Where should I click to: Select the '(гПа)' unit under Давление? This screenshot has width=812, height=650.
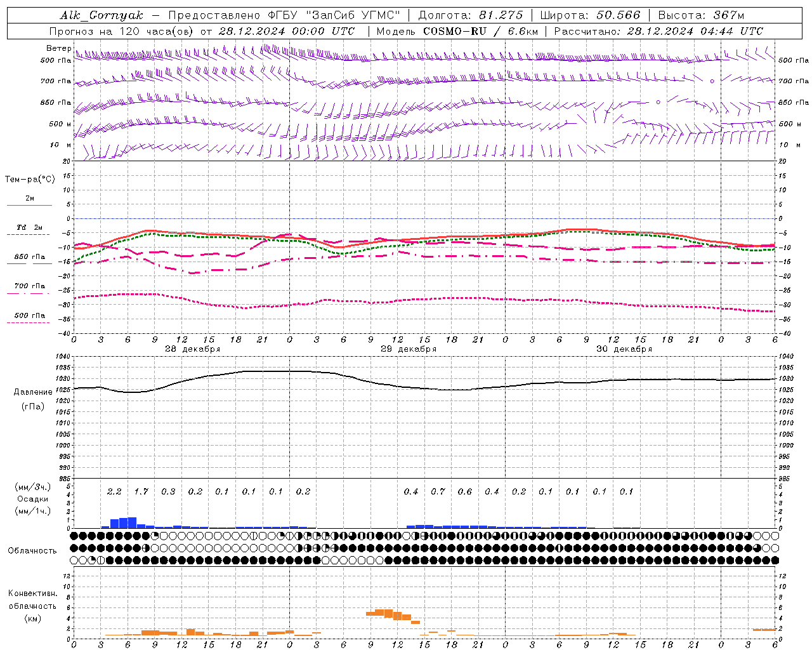pos(33,407)
